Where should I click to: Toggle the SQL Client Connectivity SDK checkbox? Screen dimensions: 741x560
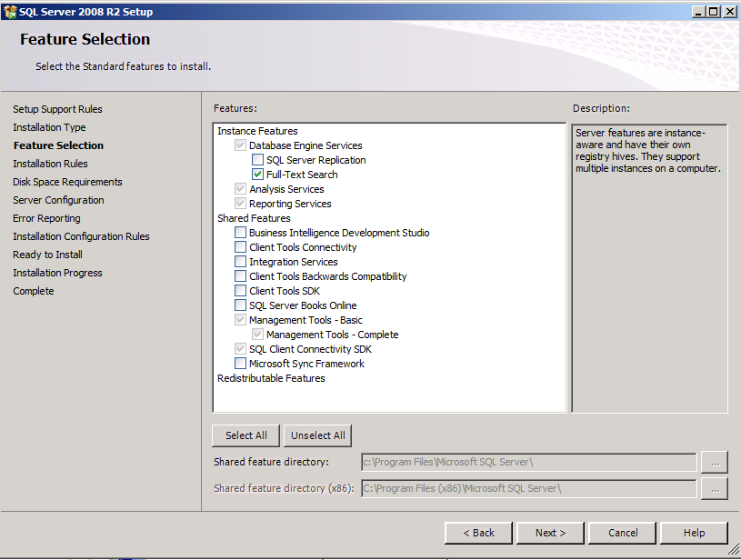(x=241, y=349)
